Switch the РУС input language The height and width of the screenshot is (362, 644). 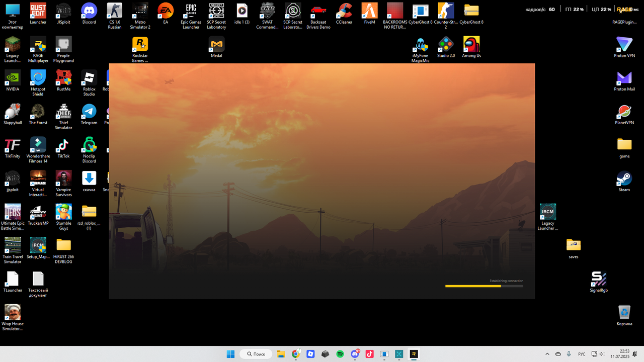pos(582,354)
